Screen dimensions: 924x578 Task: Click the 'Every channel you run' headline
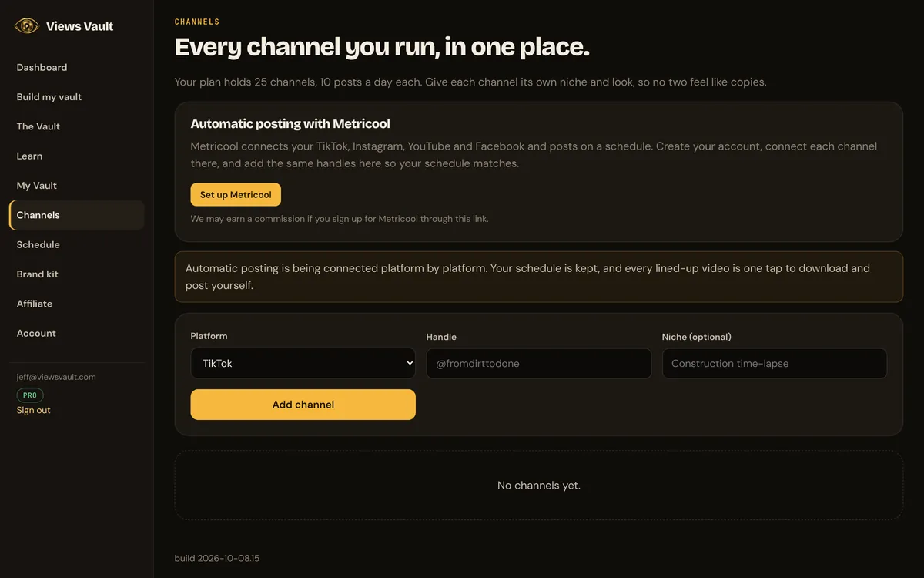pos(382,47)
